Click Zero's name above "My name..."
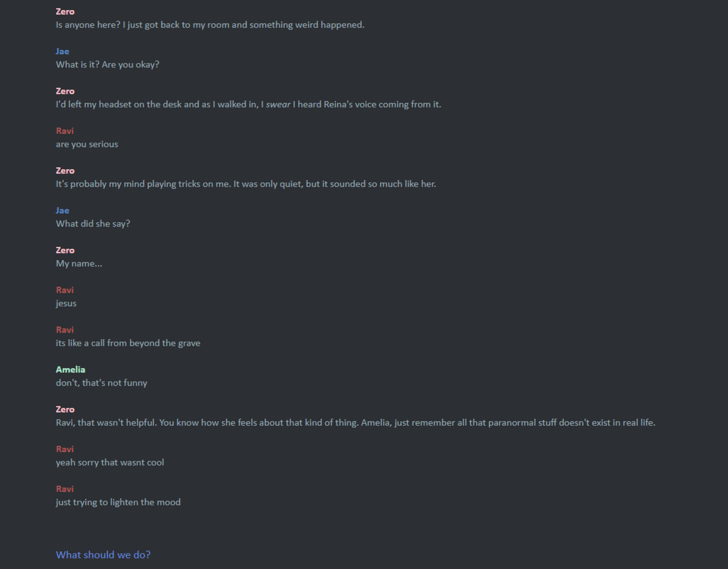This screenshot has width=728, height=569. [x=65, y=250]
